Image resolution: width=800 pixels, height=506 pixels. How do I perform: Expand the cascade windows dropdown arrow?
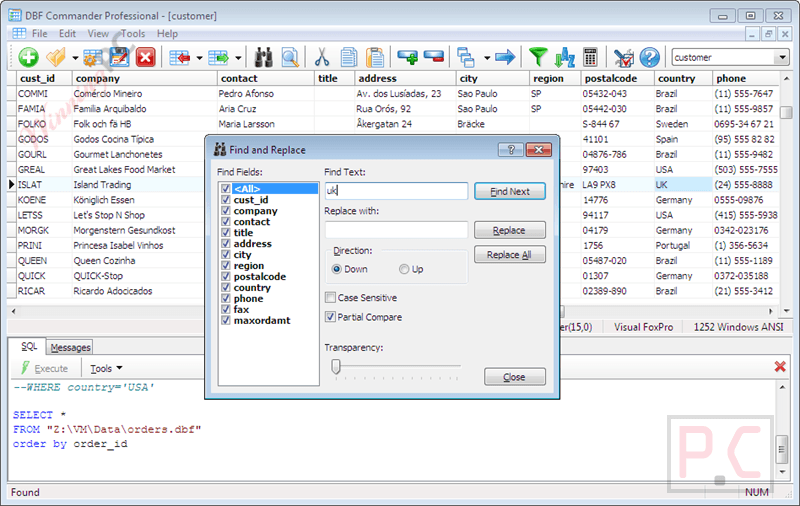487,58
